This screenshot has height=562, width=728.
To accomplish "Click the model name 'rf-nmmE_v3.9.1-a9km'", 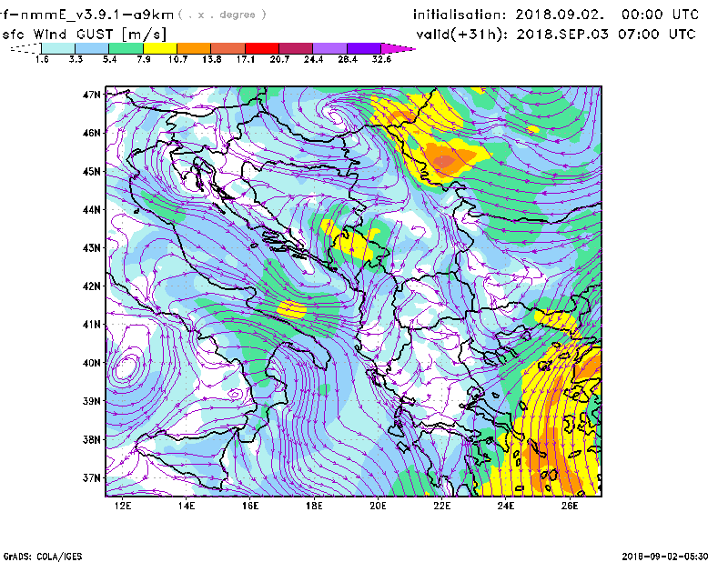I will click(x=86, y=15).
